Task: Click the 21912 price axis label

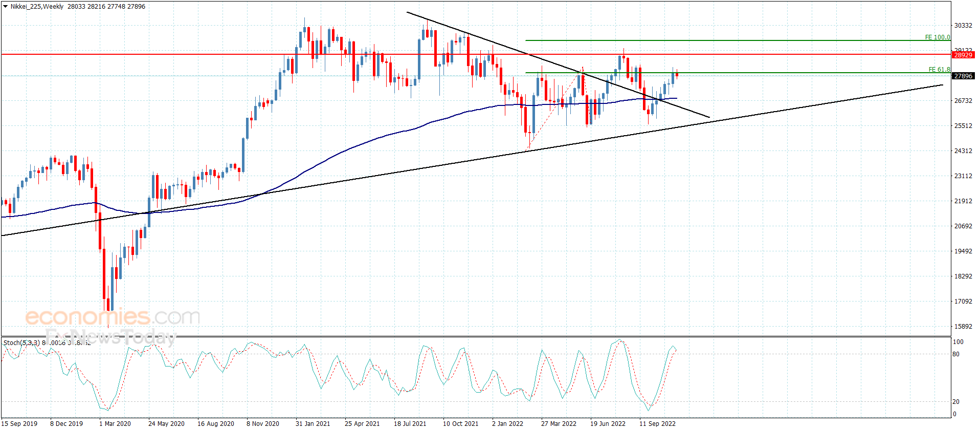Action: pyautogui.click(x=963, y=201)
